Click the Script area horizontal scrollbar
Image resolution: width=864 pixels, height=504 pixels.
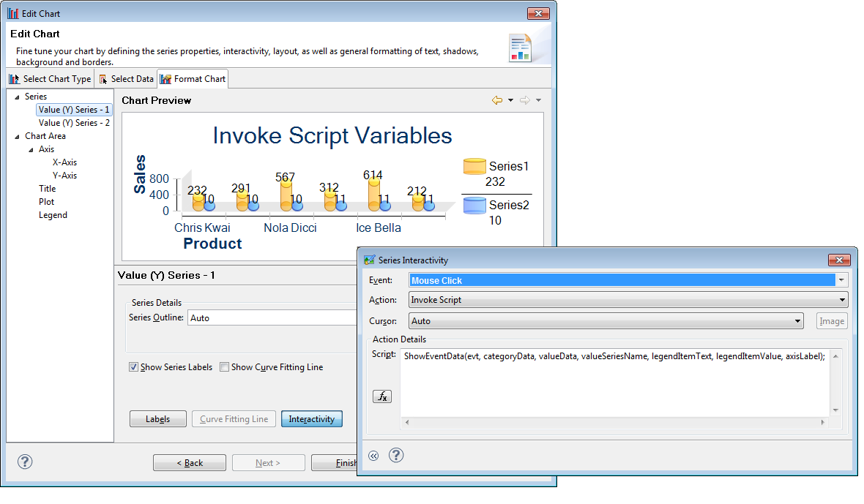coord(614,422)
